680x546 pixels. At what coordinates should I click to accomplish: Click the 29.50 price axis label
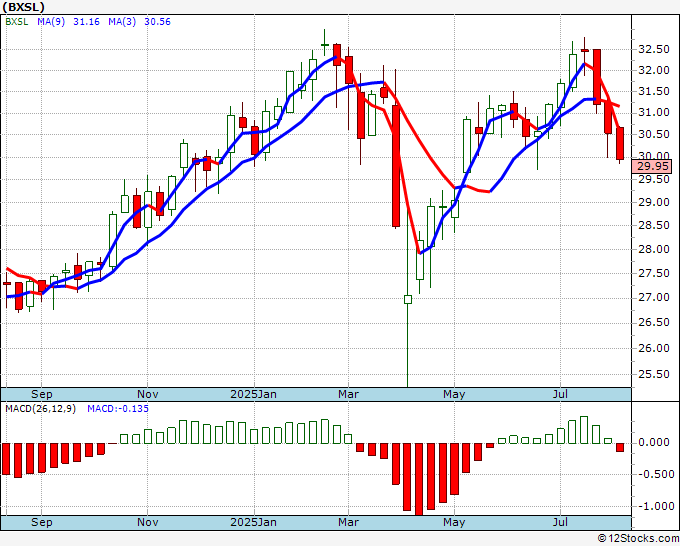tap(654, 179)
